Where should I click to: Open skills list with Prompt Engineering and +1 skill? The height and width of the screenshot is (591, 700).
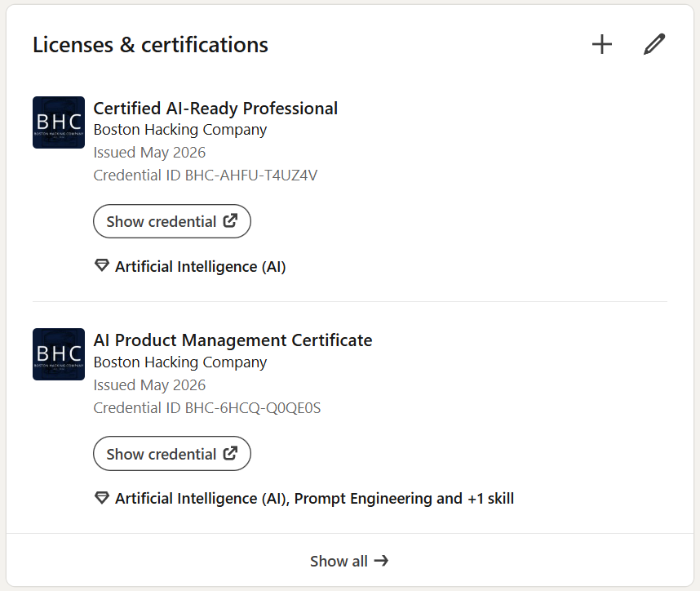tap(314, 499)
